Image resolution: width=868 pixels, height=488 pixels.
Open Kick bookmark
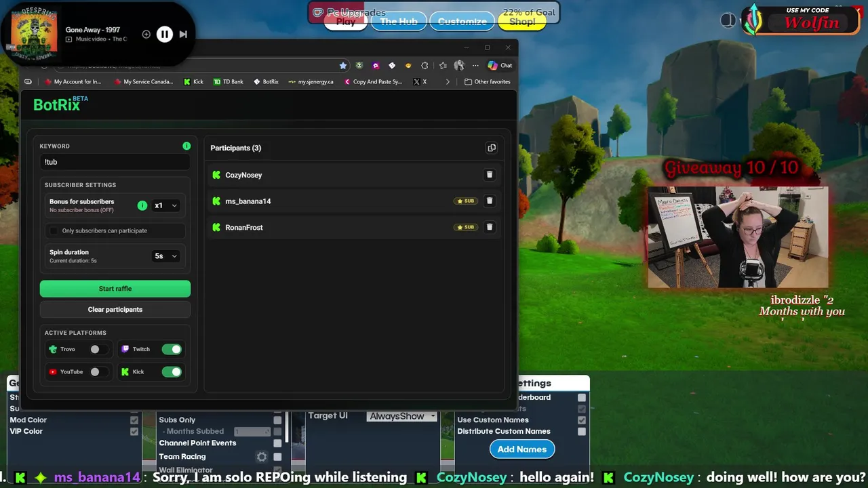coord(194,81)
